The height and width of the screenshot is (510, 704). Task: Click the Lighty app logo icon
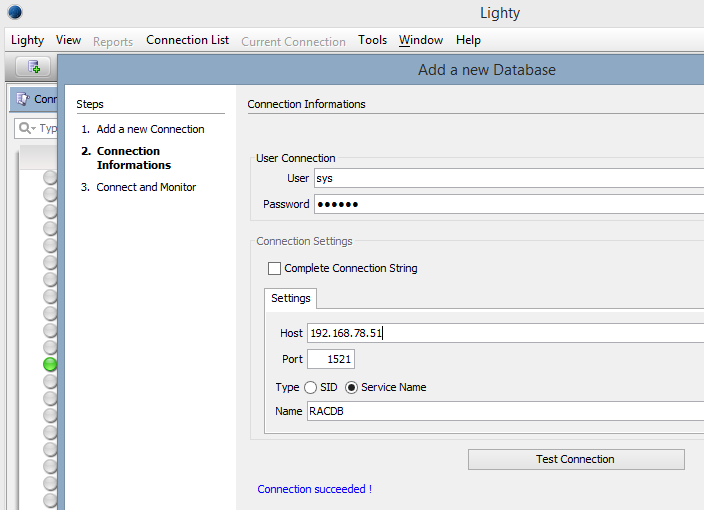15,12
